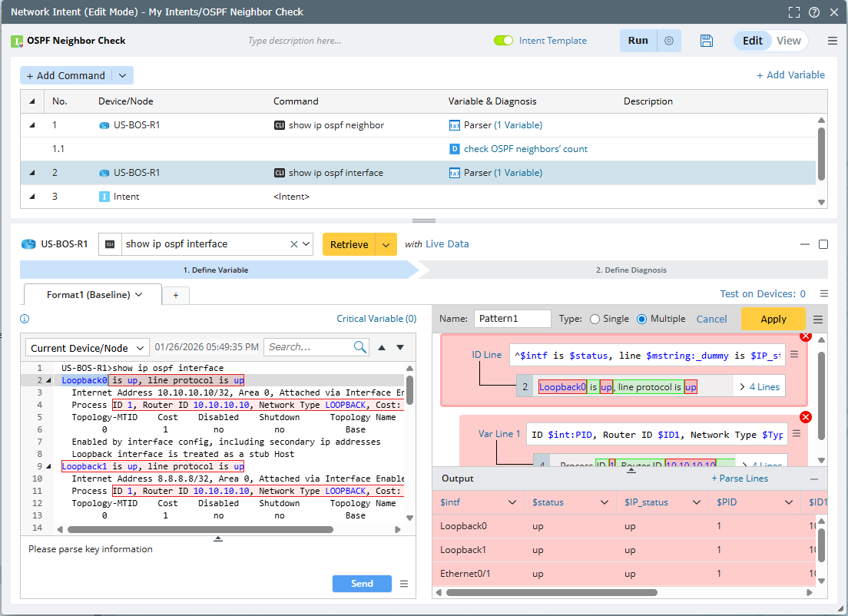848x616 pixels.
Task: Clear the command field X icon
Action: (294, 244)
